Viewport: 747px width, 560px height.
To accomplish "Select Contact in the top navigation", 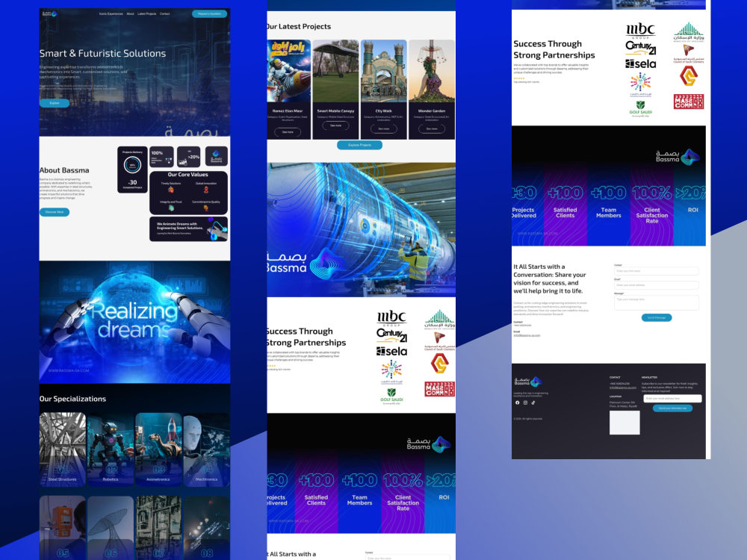I will (165, 13).
